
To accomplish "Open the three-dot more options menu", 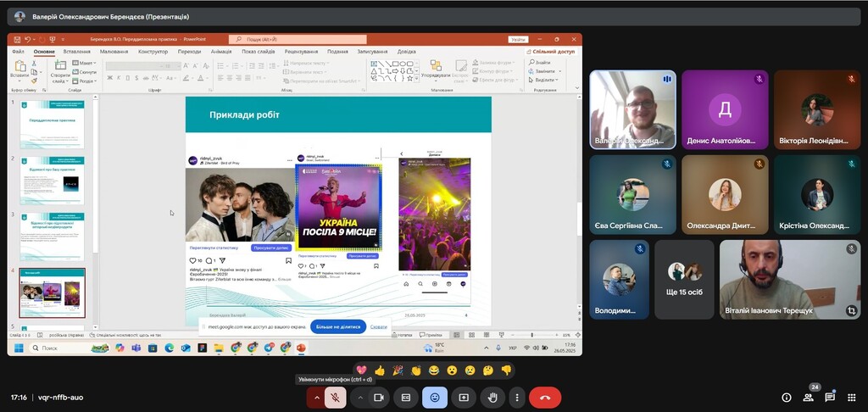I will pyautogui.click(x=516, y=397).
